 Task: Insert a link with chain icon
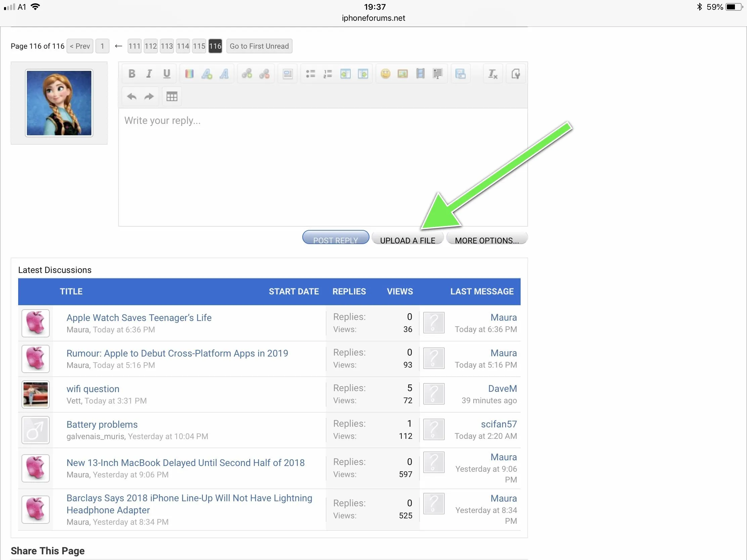point(247,74)
